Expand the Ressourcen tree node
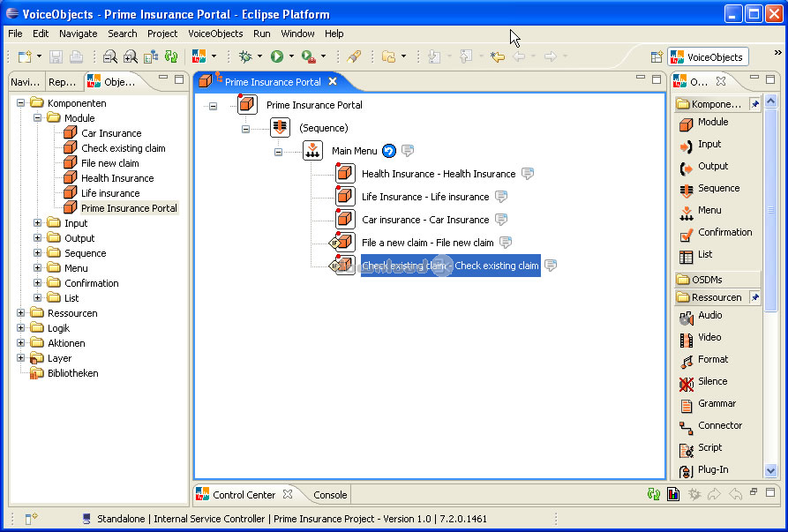The width and height of the screenshot is (788, 532). tap(21, 313)
